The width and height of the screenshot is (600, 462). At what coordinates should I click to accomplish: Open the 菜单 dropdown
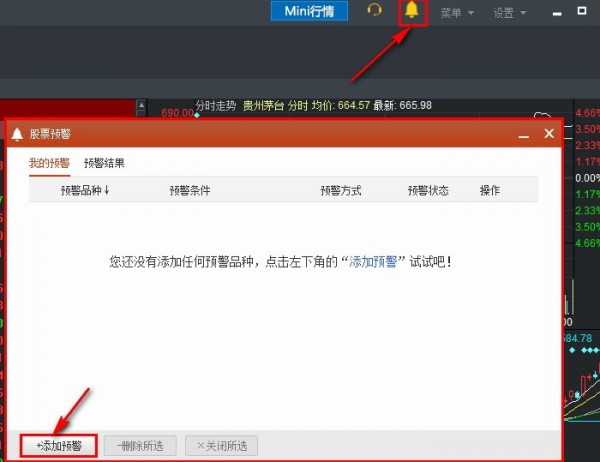click(456, 13)
